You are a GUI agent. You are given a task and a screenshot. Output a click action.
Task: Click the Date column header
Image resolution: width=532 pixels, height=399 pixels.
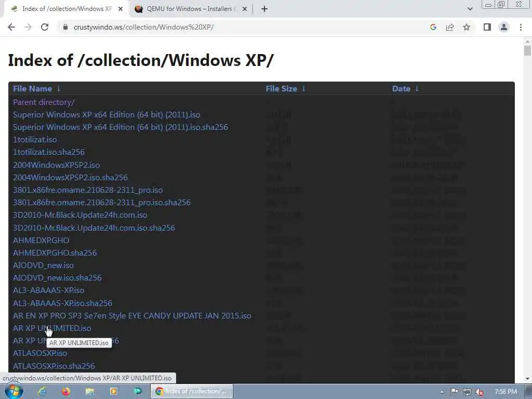[x=402, y=88]
